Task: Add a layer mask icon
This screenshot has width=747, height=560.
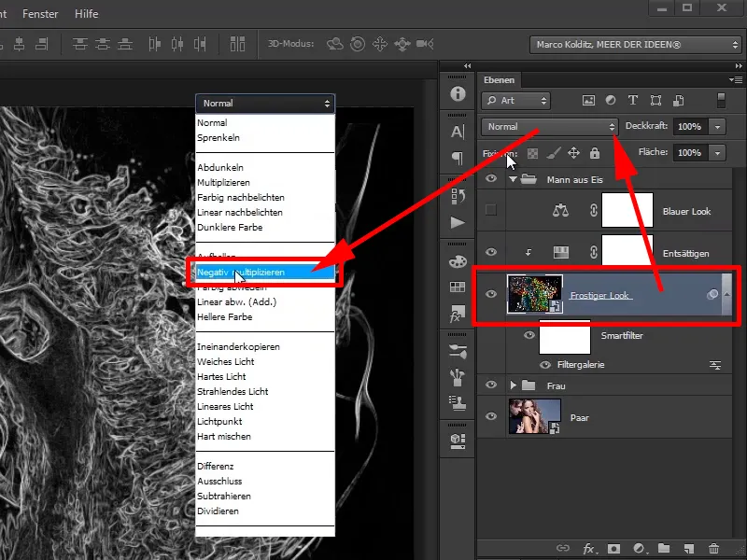Action: point(614,549)
